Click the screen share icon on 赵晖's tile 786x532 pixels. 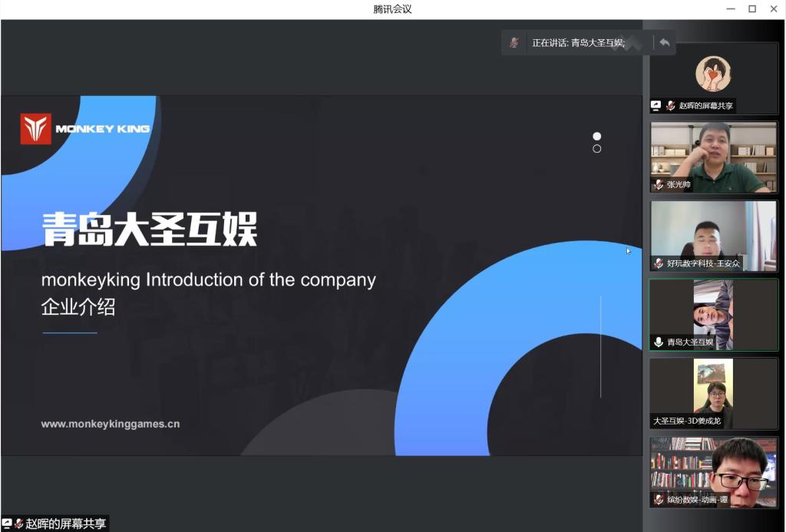coord(656,106)
